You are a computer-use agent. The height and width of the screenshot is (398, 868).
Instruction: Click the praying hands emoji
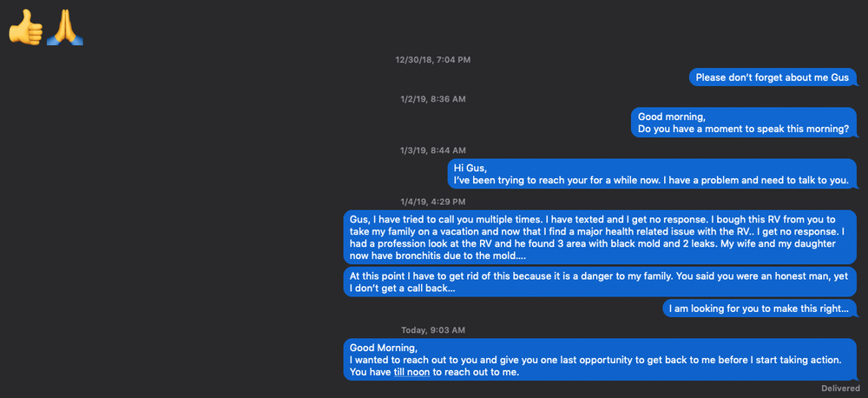(64, 30)
